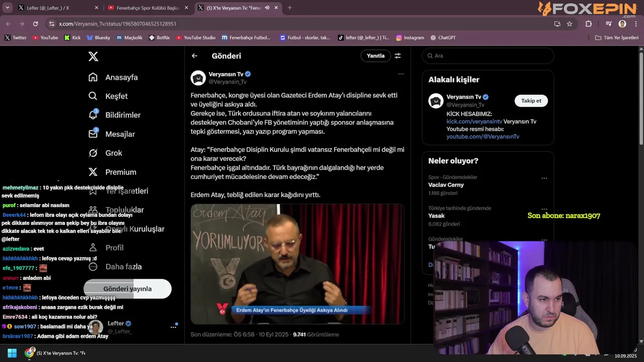Mute audio on Veryansın tab
This screenshot has height=362, width=644.
tap(267, 8)
